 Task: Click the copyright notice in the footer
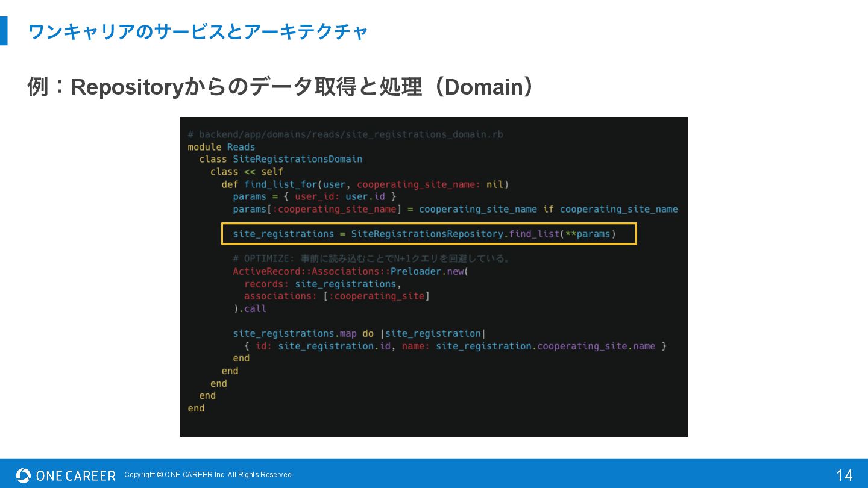coord(209,475)
